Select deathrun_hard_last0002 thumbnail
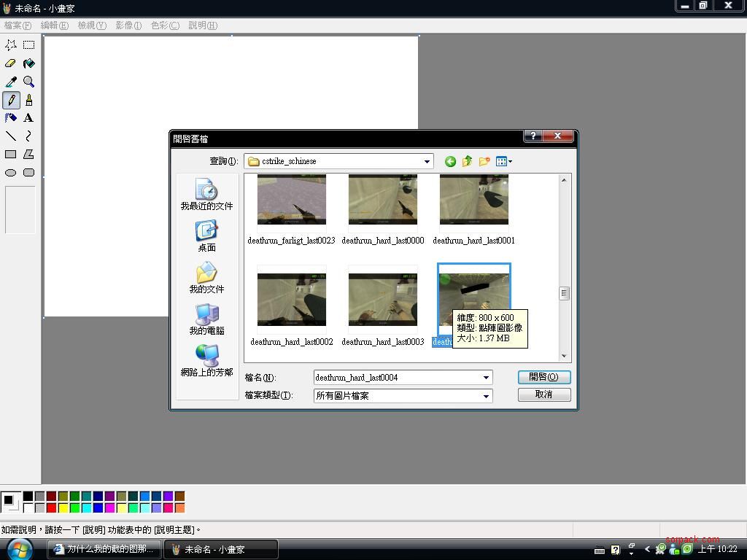The height and width of the screenshot is (560, 747). tap(292, 300)
